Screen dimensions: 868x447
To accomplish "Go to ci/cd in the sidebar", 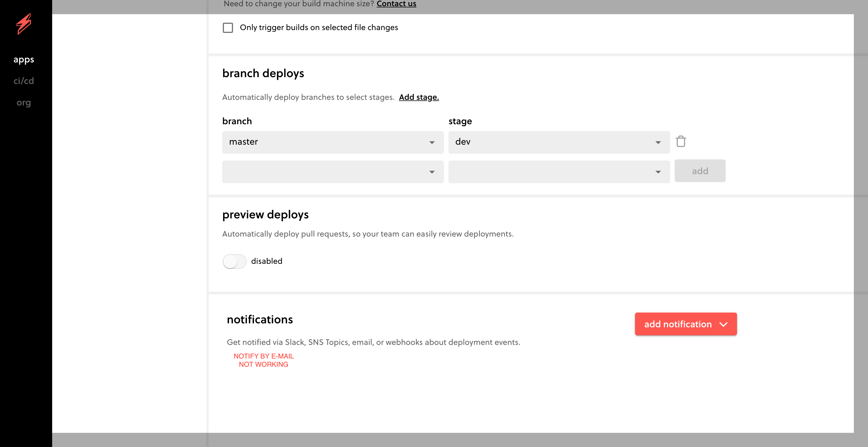I will (x=24, y=81).
